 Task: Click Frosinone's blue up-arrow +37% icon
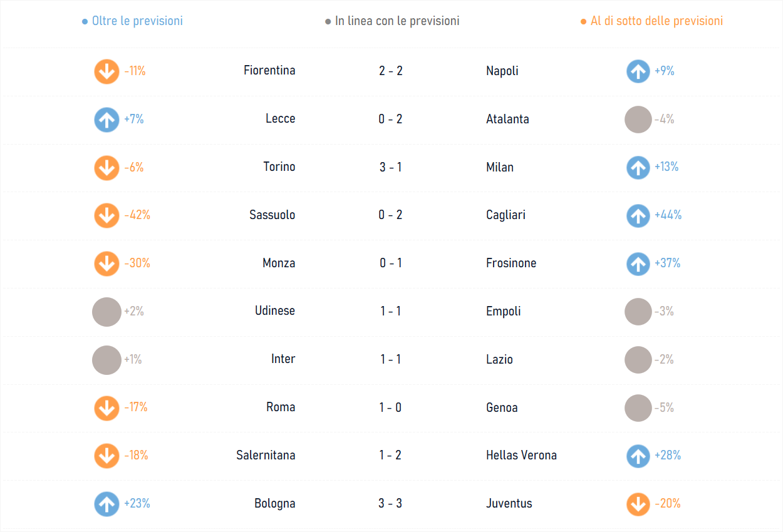638,263
